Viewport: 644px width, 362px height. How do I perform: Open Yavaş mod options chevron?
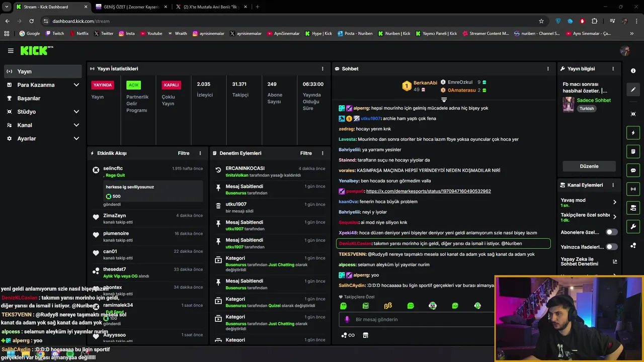click(x=614, y=202)
